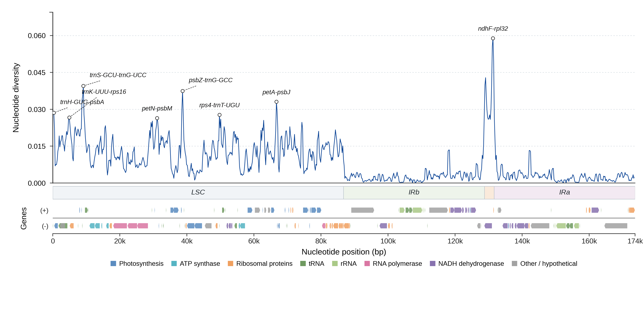Click the 0.000 y-axis tick label
Viewport: 644px width, 313px height.
37,183
